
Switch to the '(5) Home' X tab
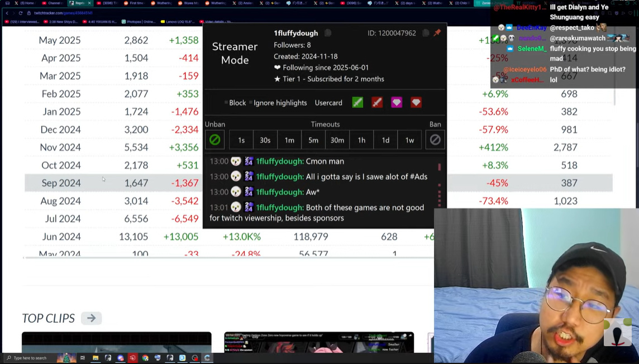25,3
